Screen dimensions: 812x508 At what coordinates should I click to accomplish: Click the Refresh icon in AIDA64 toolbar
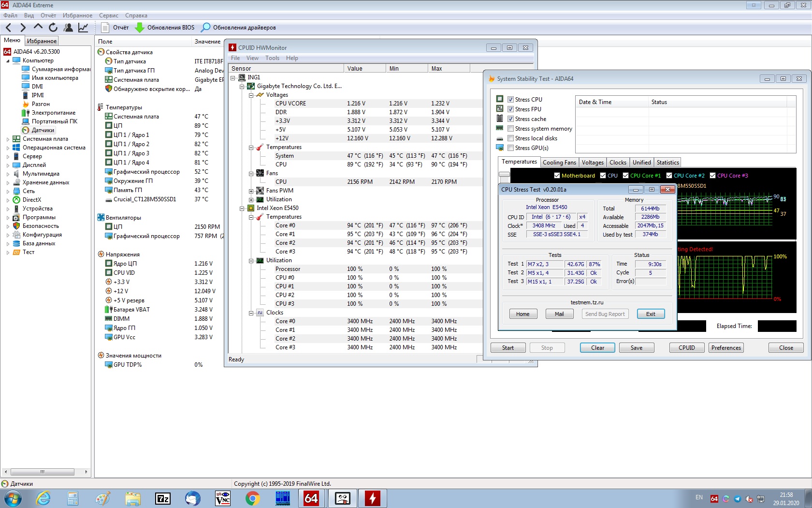[53, 28]
